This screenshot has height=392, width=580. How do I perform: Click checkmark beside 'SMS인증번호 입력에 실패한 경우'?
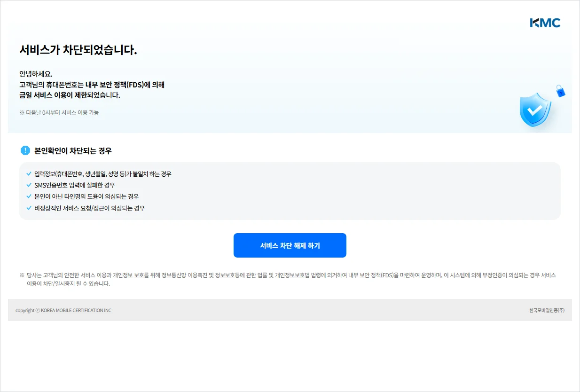pyautogui.click(x=29, y=185)
